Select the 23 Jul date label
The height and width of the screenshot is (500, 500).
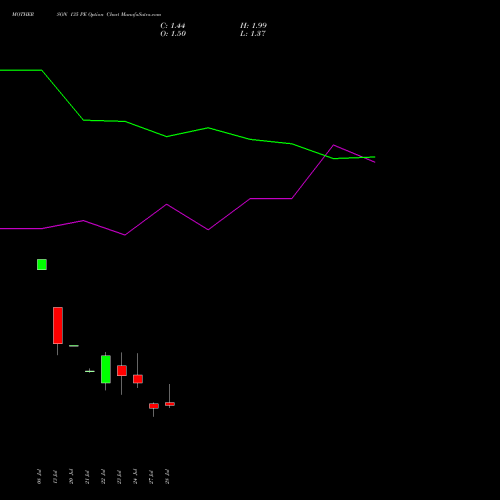tap(119, 477)
